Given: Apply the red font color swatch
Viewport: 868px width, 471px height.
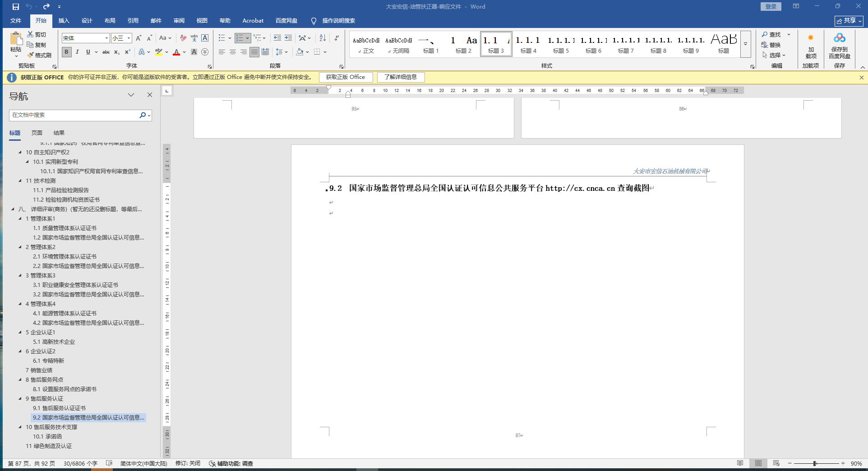Looking at the screenshot, I should (176, 52).
